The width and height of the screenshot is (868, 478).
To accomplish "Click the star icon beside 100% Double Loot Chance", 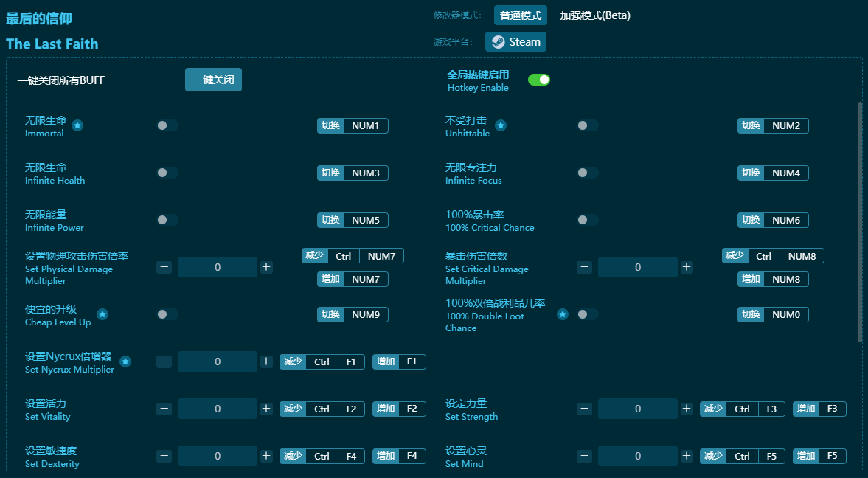I will tap(563, 314).
